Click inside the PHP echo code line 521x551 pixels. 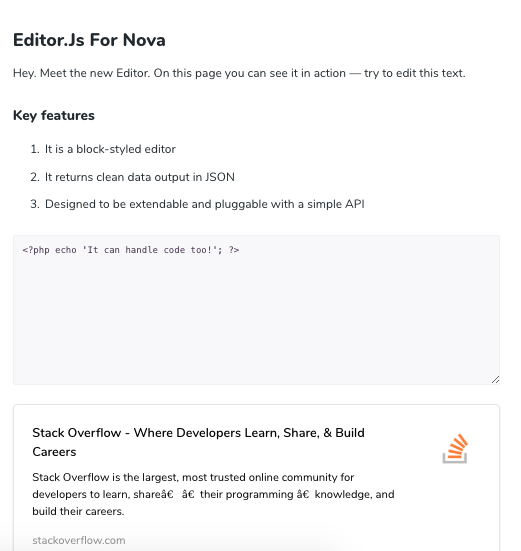point(131,250)
